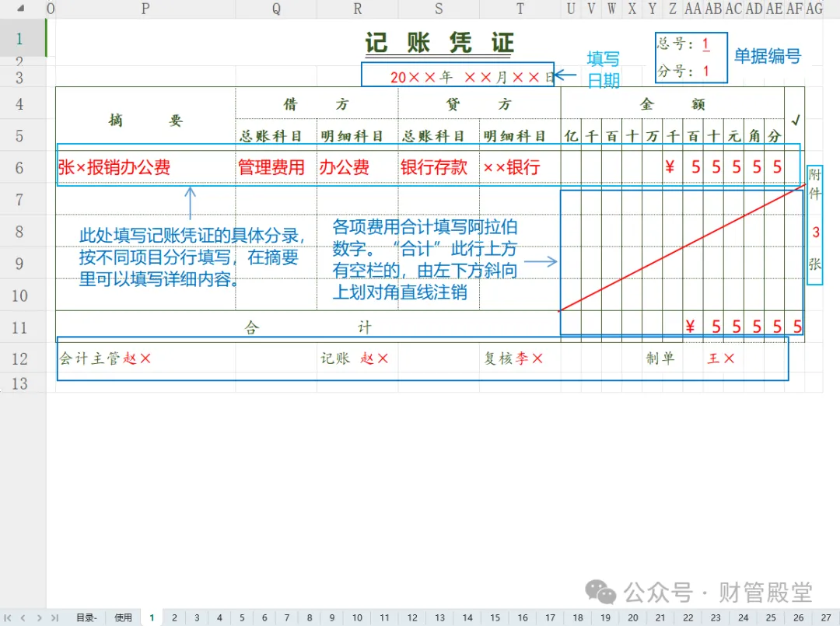840x626 pixels.
Task: Switch to sheet tab 13
Action: coord(439,617)
